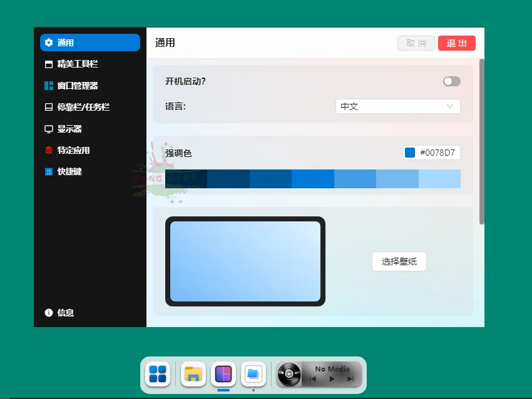The width and height of the screenshot is (532, 399).
Task: Open the 语言 dropdown showing 中文
Action: [x=397, y=106]
